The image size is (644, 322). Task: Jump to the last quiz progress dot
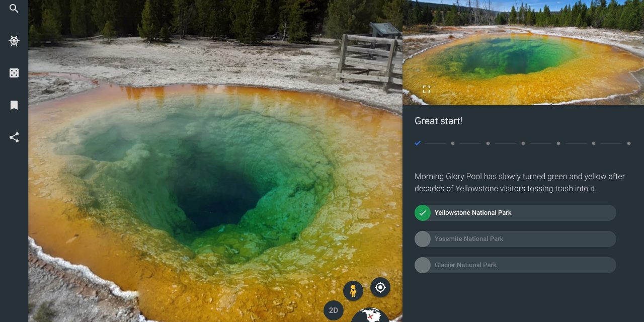(629, 143)
